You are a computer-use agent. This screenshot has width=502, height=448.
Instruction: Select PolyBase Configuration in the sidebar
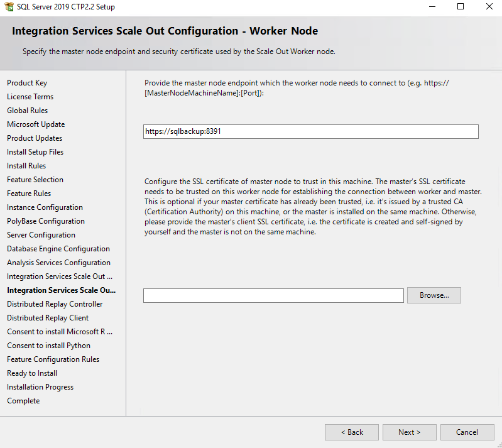pos(46,221)
